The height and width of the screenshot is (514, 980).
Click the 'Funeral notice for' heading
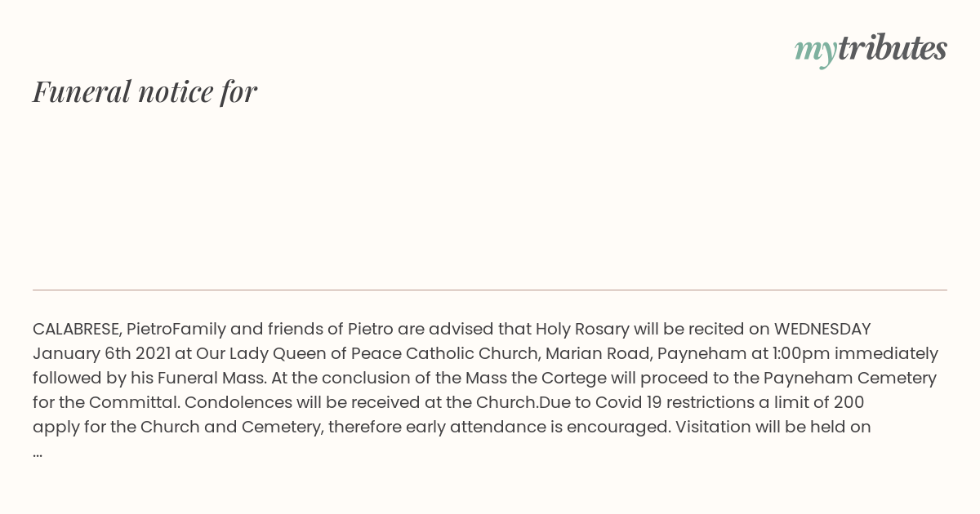pyautogui.click(x=145, y=91)
